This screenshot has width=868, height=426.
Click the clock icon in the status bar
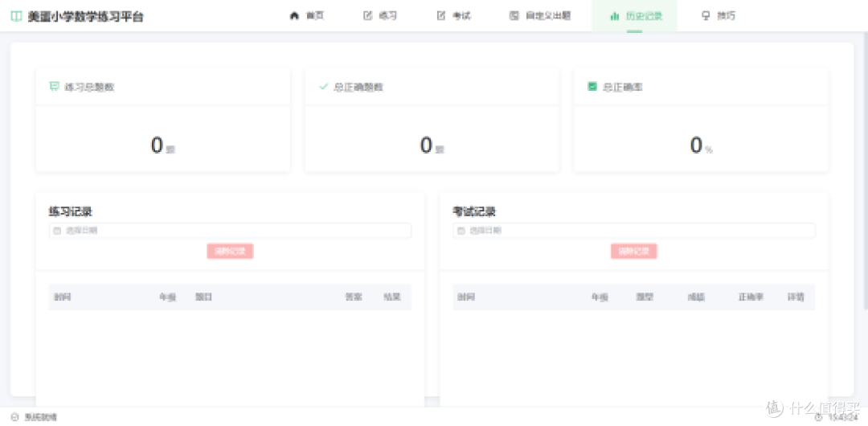click(819, 417)
